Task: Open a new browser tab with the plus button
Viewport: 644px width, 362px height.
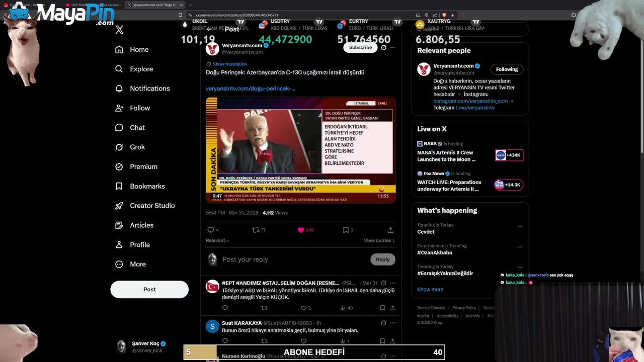Action: coord(191,5)
